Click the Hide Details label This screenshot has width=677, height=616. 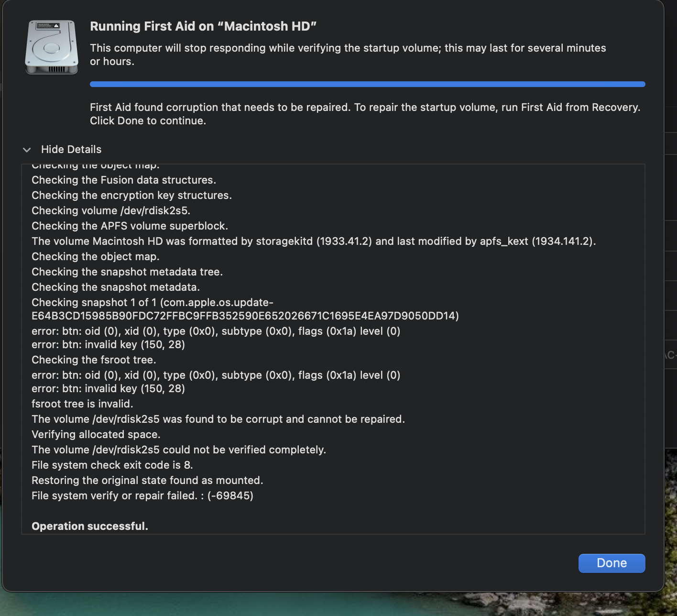pyautogui.click(x=71, y=149)
